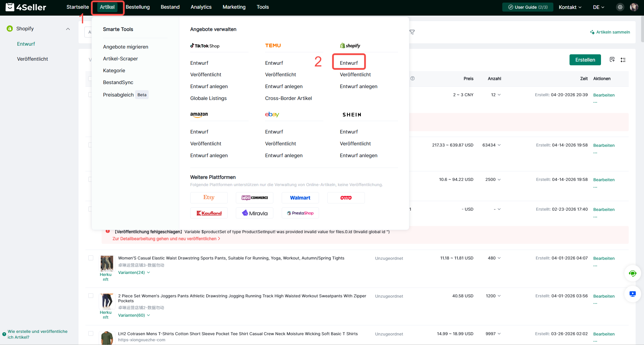Click the blue video tutorial icon
644x345 pixels.
click(632, 294)
